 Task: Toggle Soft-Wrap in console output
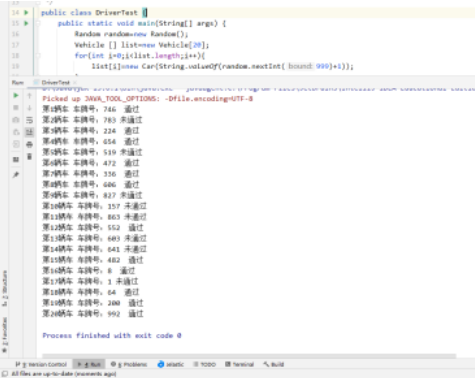(x=29, y=120)
